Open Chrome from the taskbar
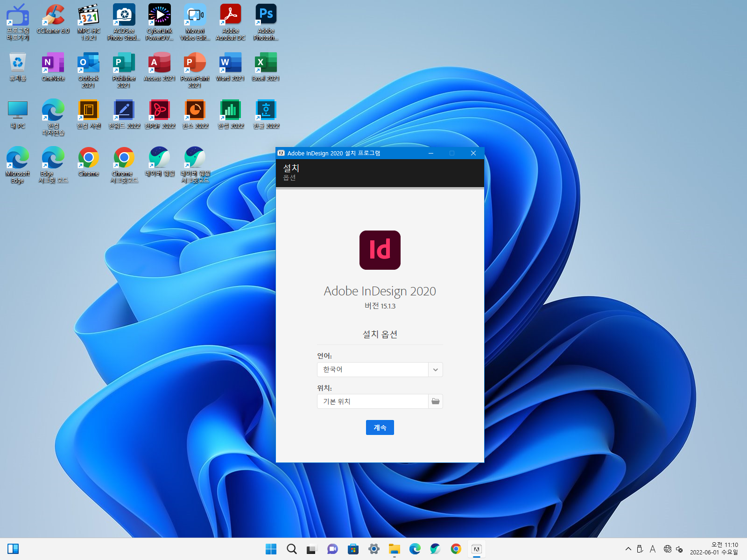The image size is (747, 560). (x=456, y=549)
